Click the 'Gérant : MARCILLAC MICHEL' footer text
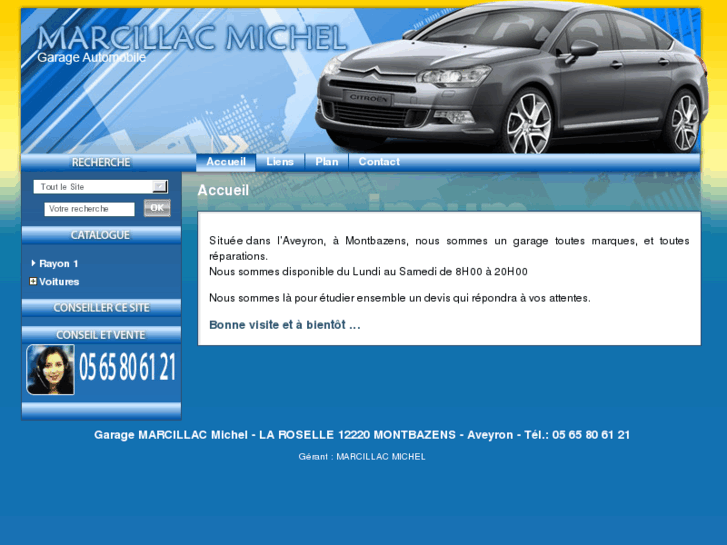Image resolution: width=727 pixels, height=545 pixels. click(362, 457)
